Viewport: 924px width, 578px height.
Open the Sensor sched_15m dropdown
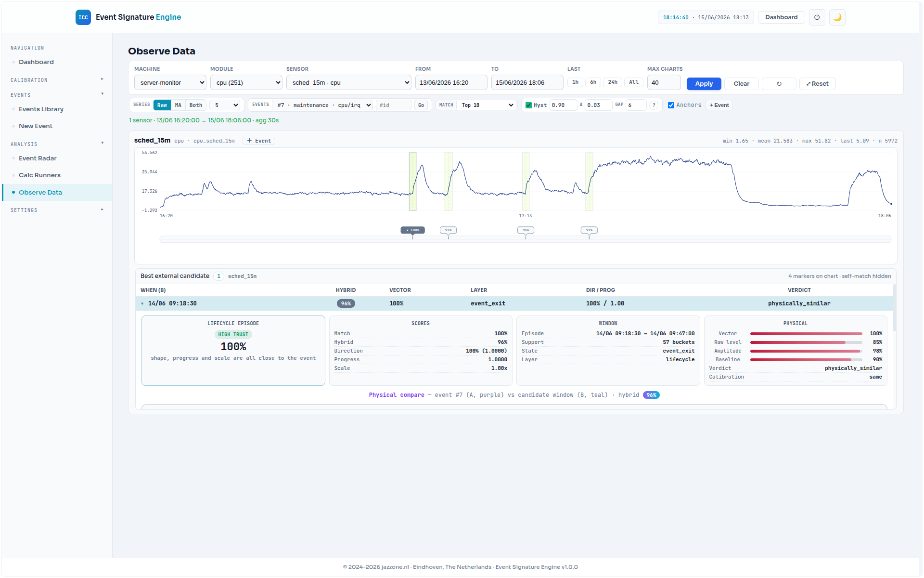coord(349,82)
